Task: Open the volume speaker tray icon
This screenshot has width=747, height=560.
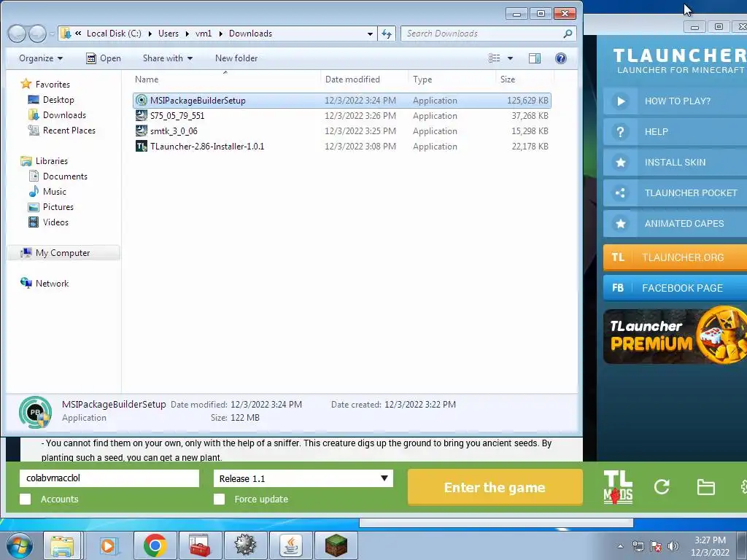Action: coord(673,546)
